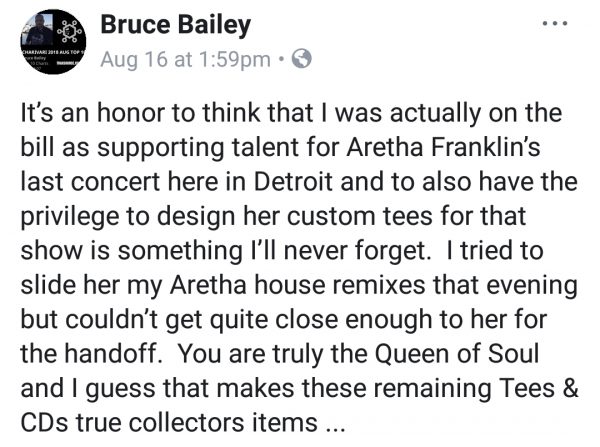This screenshot has width=600, height=447.
Task: Click "Aretha Franklin's" in the post text
Action: coord(443,147)
